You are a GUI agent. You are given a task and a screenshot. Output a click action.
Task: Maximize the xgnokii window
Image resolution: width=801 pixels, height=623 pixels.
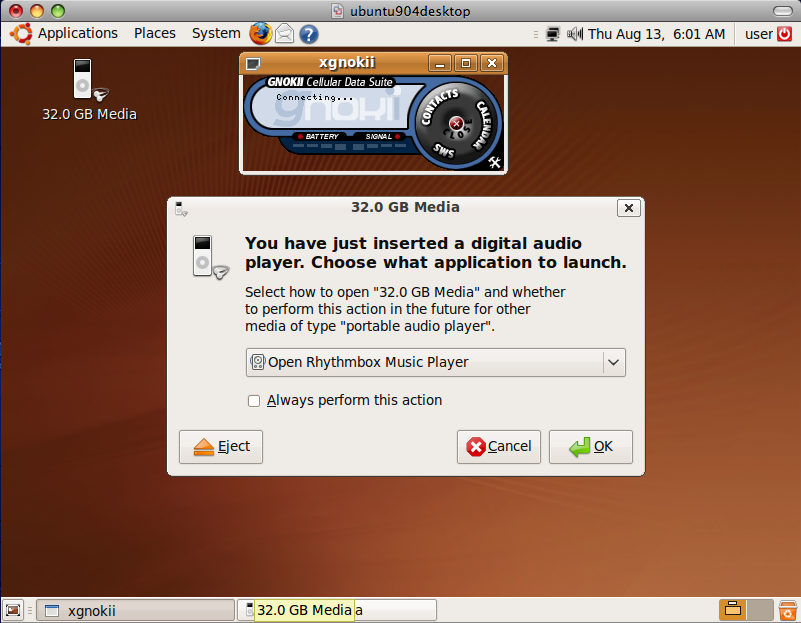coord(466,63)
